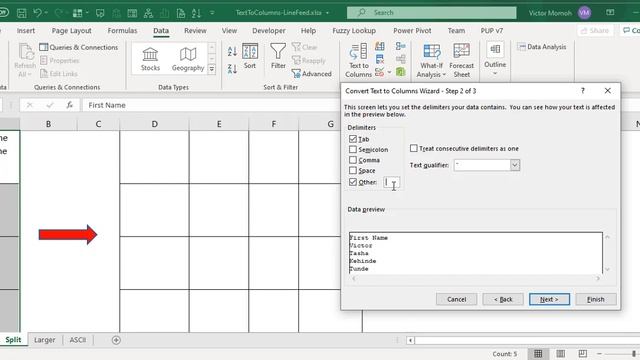This screenshot has height=360, width=640.
Task: Open the Data Validation dropdown arrow
Action: (389, 73)
